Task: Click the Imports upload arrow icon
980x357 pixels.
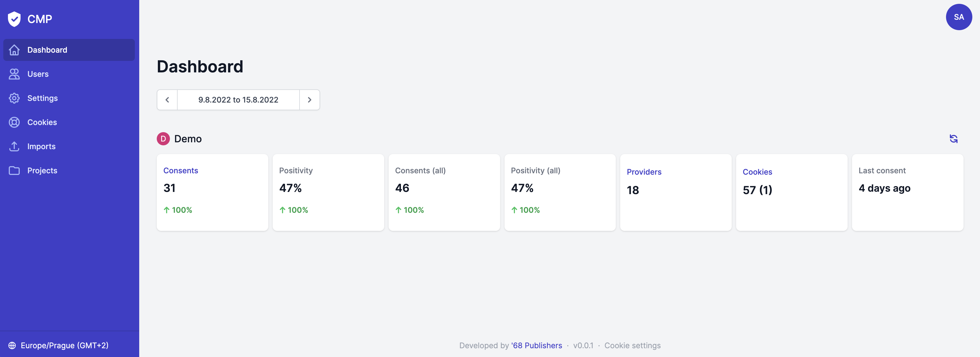Action: [x=14, y=146]
